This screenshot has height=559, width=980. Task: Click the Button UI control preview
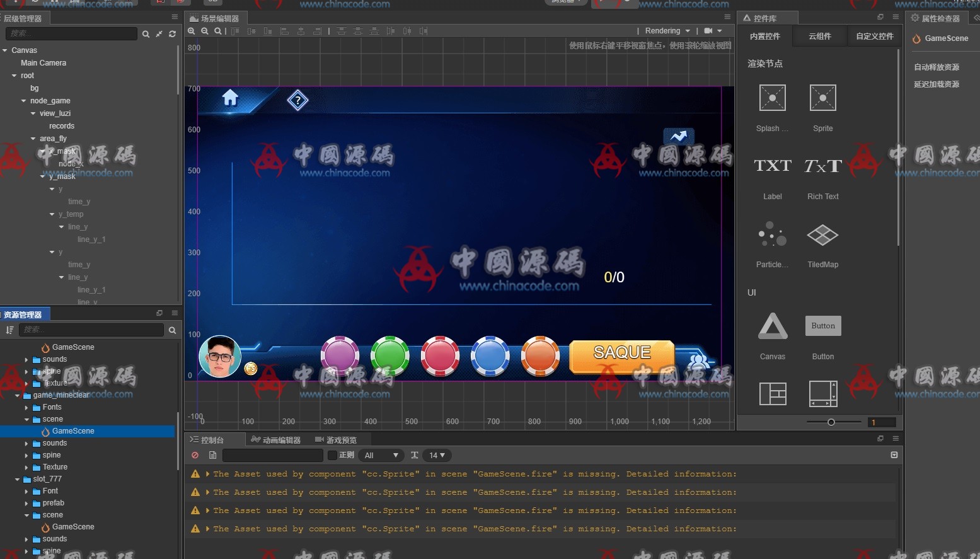pyautogui.click(x=823, y=326)
